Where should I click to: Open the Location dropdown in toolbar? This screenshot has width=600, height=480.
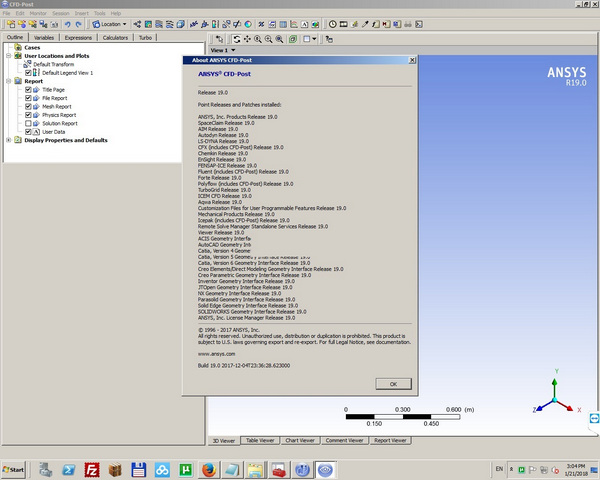pyautogui.click(x=110, y=23)
